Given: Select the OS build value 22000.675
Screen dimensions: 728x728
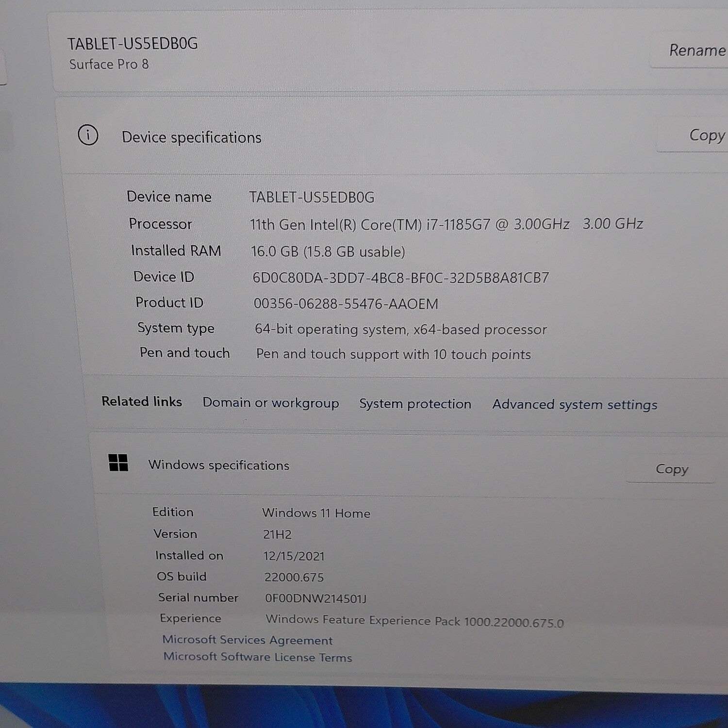Looking at the screenshot, I should (294, 577).
